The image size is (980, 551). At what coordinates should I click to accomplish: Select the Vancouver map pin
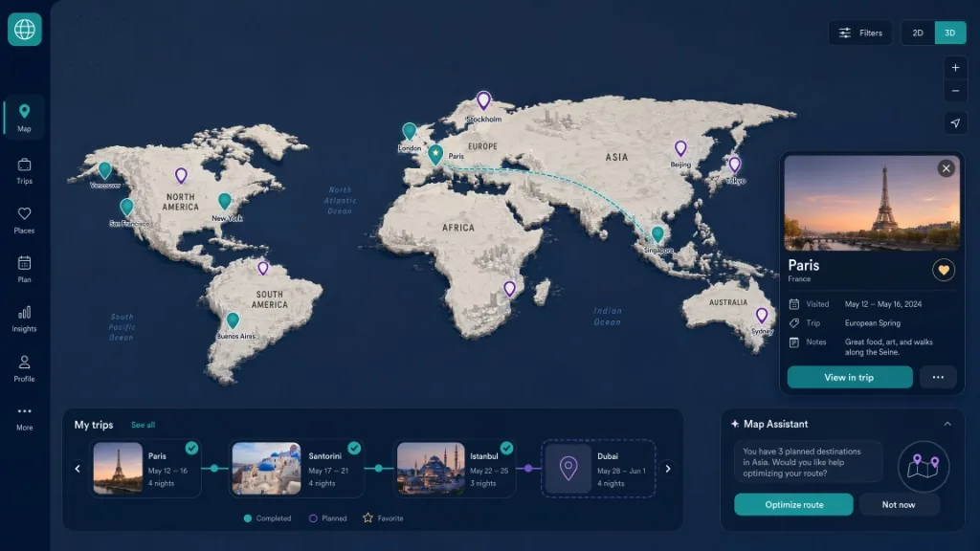coord(104,169)
